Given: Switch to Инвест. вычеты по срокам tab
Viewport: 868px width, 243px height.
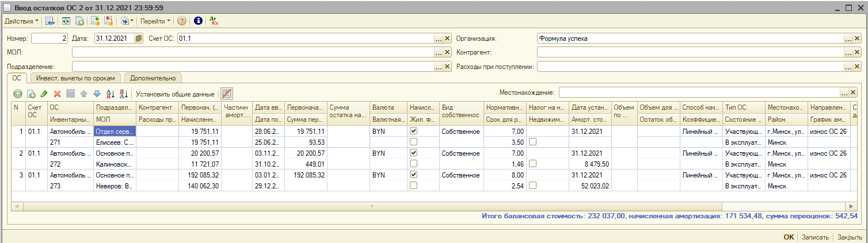Looking at the screenshot, I should [76, 78].
